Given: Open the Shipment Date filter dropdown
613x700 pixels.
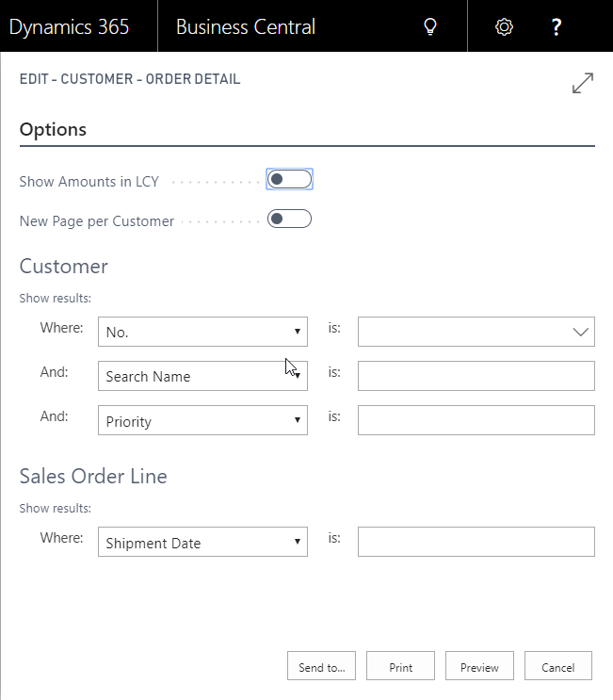Looking at the screenshot, I should coord(202,542).
